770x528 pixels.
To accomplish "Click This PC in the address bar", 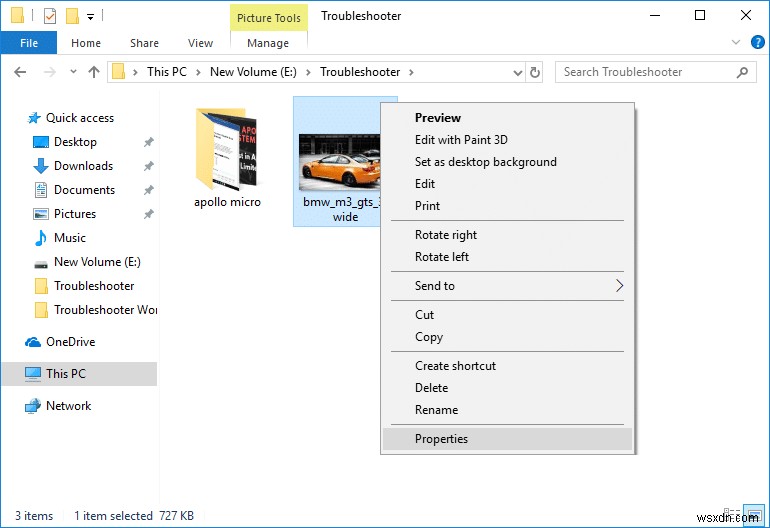I will [x=166, y=72].
